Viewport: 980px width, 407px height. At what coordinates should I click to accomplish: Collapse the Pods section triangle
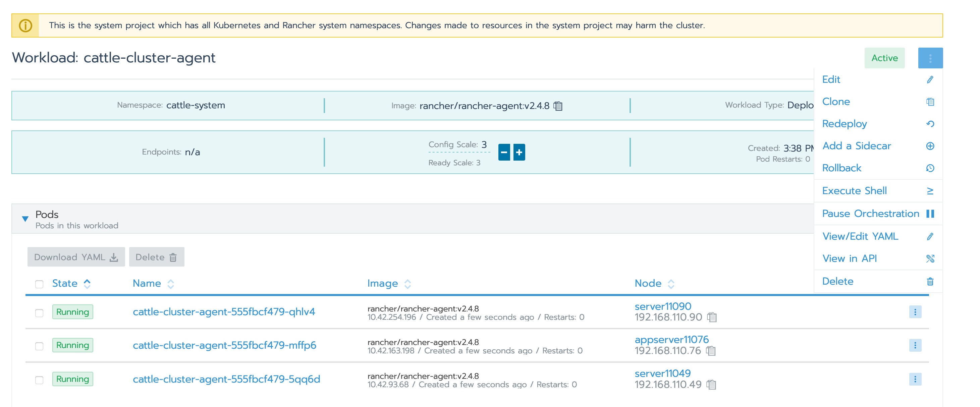(25, 219)
